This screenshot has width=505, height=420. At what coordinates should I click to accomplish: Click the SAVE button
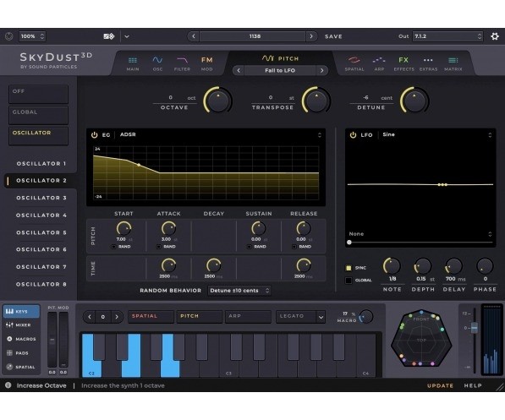[x=333, y=36]
